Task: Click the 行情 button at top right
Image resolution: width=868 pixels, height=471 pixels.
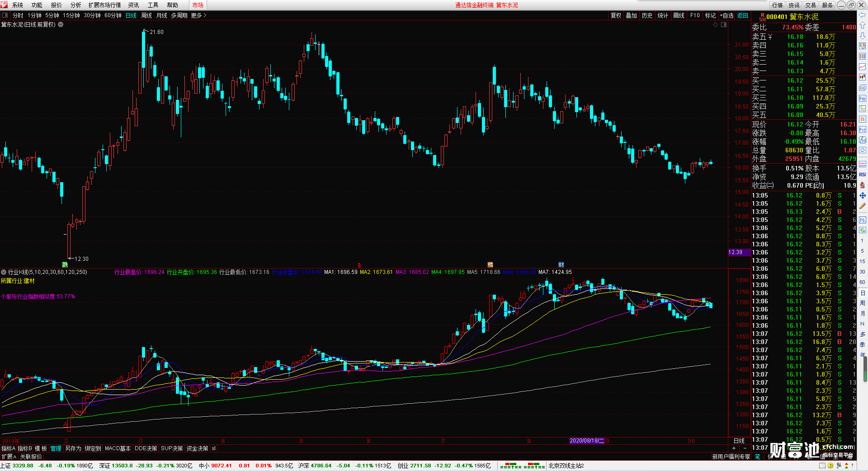Action: [778, 5]
